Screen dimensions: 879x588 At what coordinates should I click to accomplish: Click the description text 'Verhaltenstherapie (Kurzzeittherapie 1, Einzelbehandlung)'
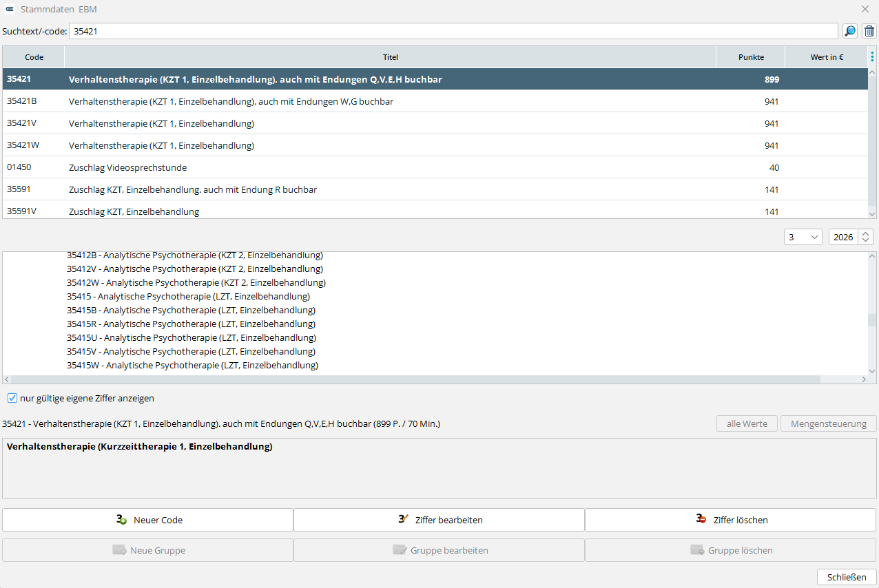point(139,446)
